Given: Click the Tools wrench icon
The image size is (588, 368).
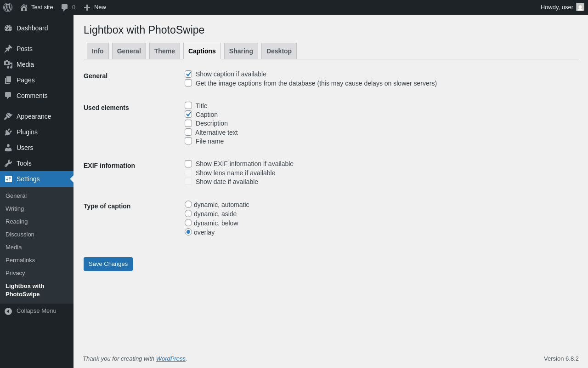Looking at the screenshot, I should (x=8, y=163).
